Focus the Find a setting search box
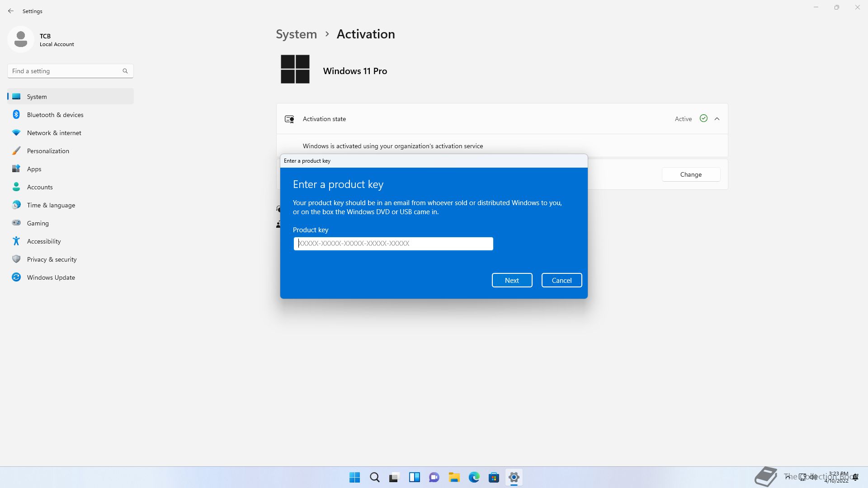Screen dimensions: 868x488 pos(71,71)
